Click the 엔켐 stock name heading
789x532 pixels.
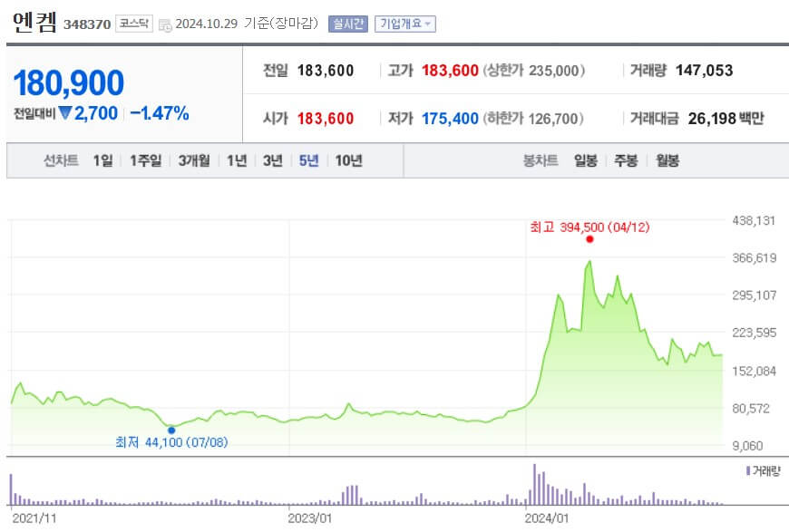(34, 22)
